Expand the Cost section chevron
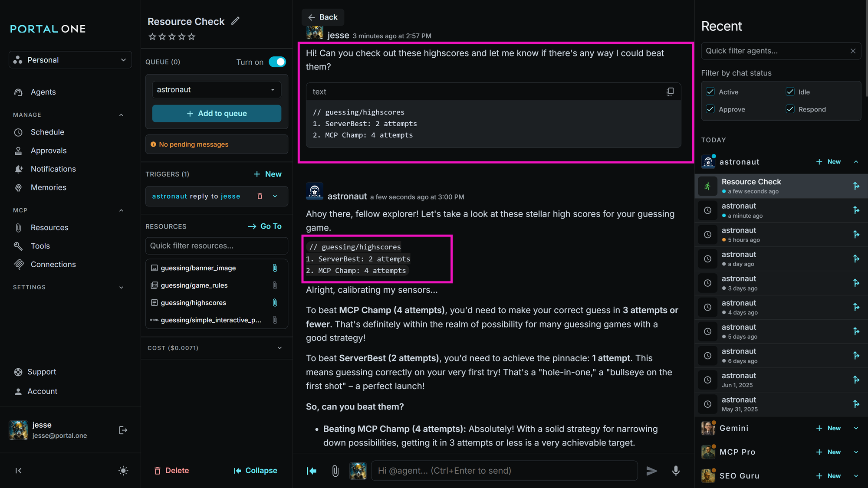 (x=279, y=348)
